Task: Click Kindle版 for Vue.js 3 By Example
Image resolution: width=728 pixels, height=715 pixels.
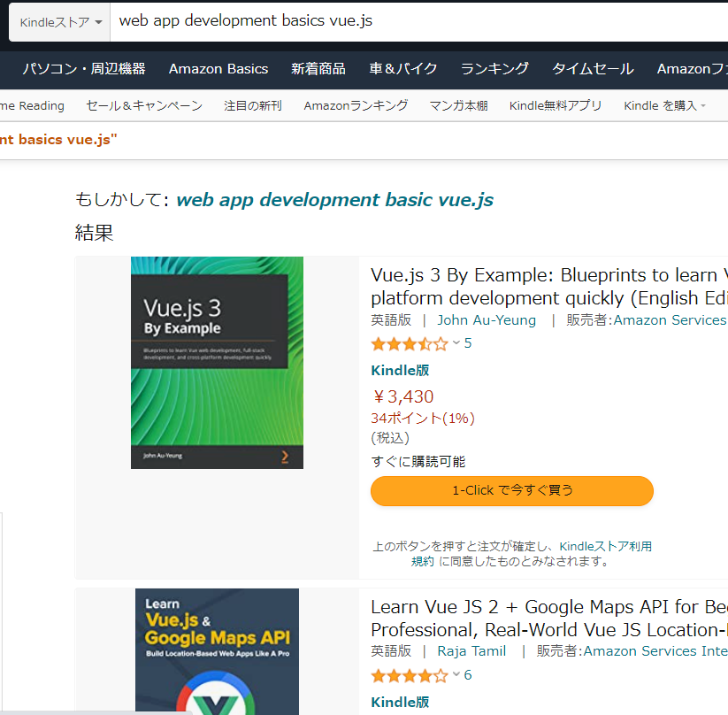Action: pos(400,370)
